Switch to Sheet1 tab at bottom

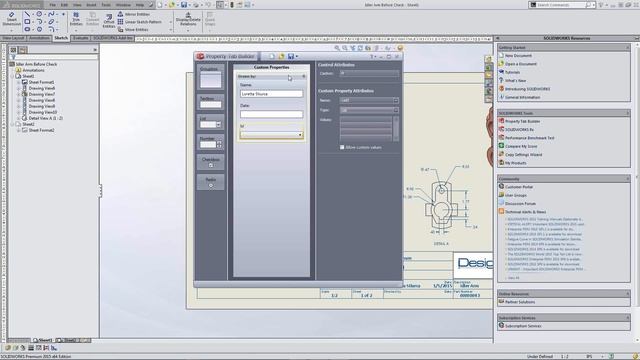coord(43,340)
